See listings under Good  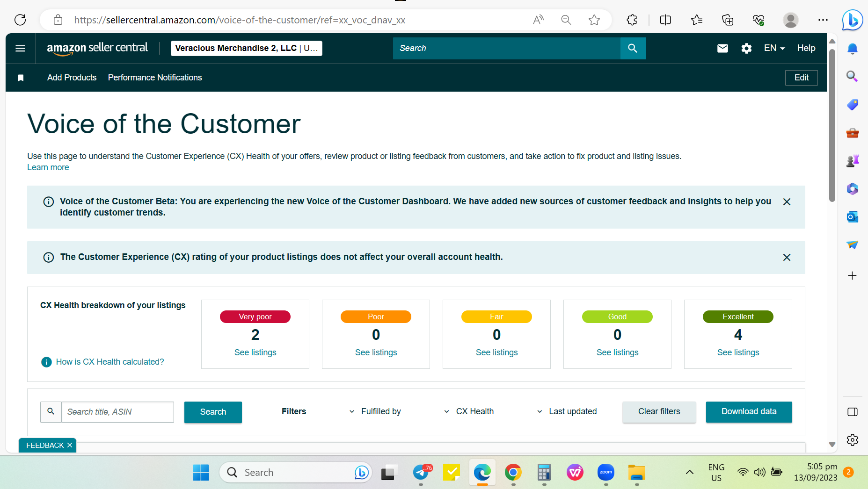[618, 352]
